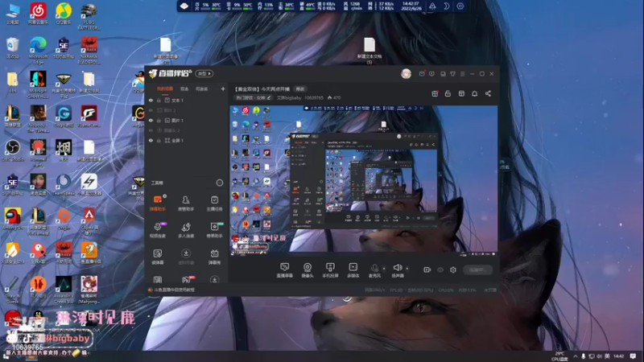Hide the 文本 1 source via eye icon

coord(151,100)
